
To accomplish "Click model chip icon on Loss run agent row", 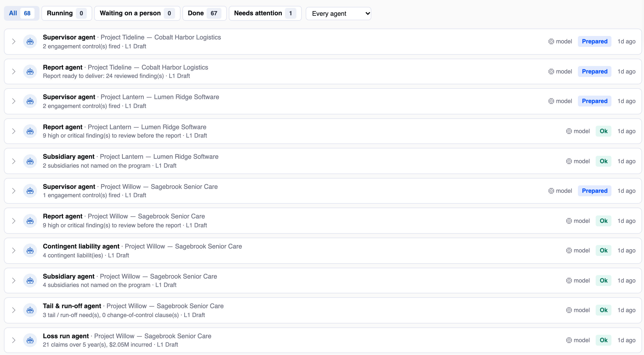I will (569, 340).
